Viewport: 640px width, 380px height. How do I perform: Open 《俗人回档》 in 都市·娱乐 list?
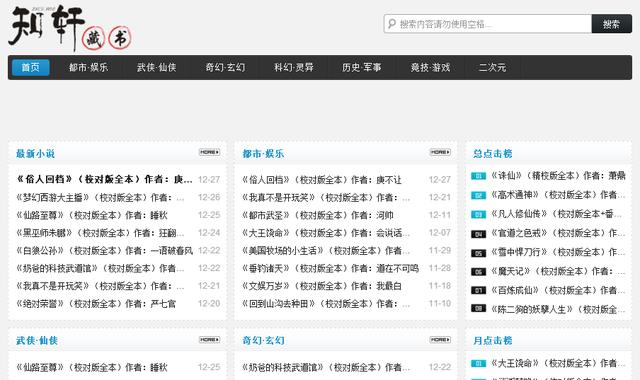pos(322,180)
